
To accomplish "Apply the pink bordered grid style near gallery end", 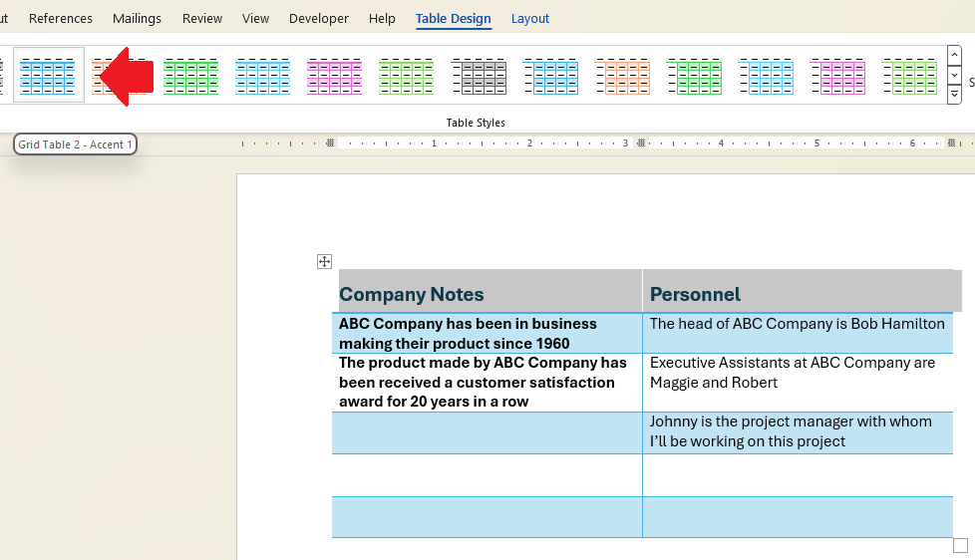I will click(x=837, y=76).
